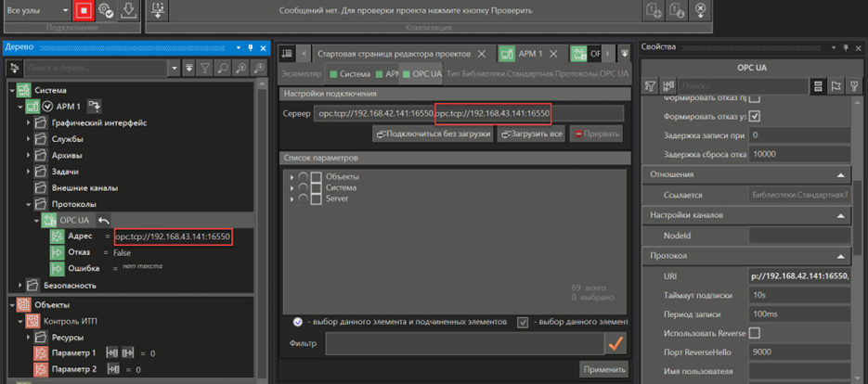
Task: Click the magnifier search icon in tree toolbar
Action: pos(240,68)
